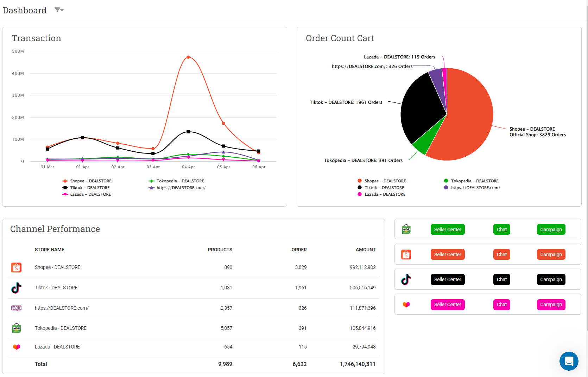Click https://DEALSTORE.com/ store name in table
This screenshot has width=588, height=377.
pyautogui.click(x=62, y=308)
